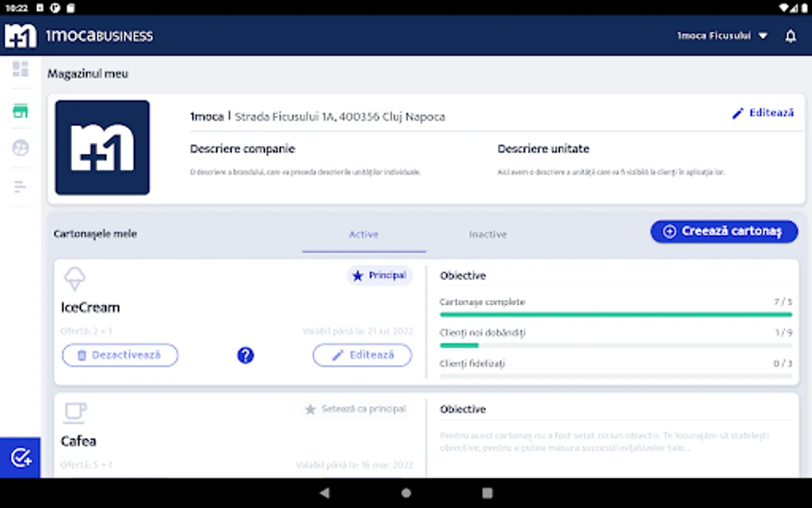This screenshot has height=508, width=812.
Task: Open the dashboard grid icon in sidebar
Action: pos(20,69)
